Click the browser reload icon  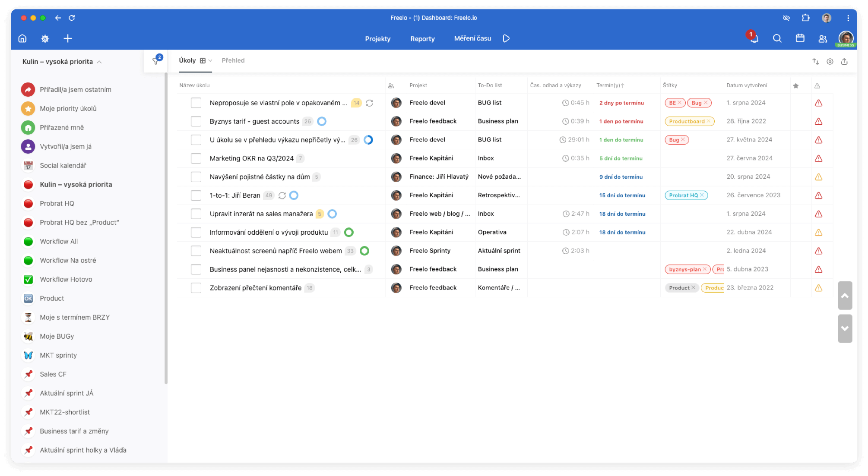[x=72, y=18]
